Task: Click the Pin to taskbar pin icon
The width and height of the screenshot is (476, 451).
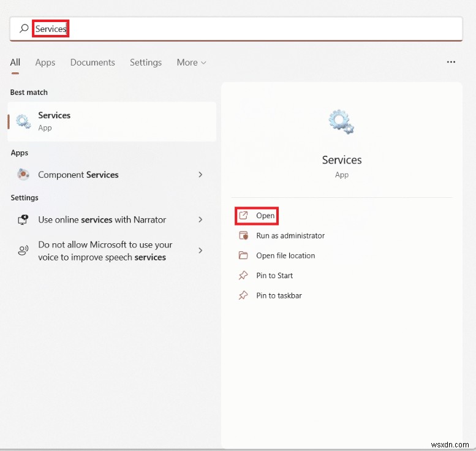Action: (243, 295)
